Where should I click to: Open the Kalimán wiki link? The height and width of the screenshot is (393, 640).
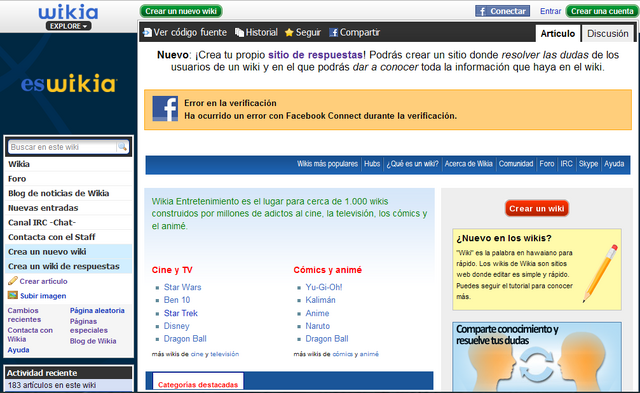pyautogui.click(x=320, y=300)
